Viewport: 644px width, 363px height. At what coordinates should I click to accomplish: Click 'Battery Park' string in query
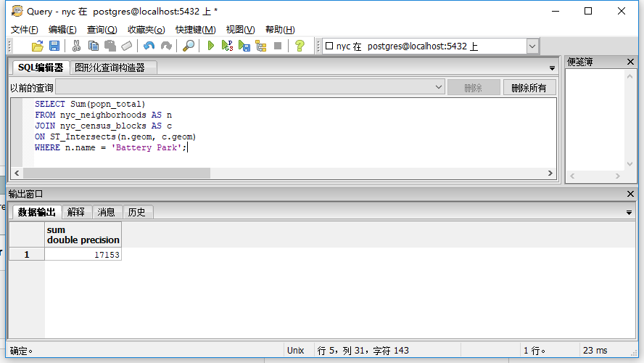pyautogui.click(x=146, y=147)
